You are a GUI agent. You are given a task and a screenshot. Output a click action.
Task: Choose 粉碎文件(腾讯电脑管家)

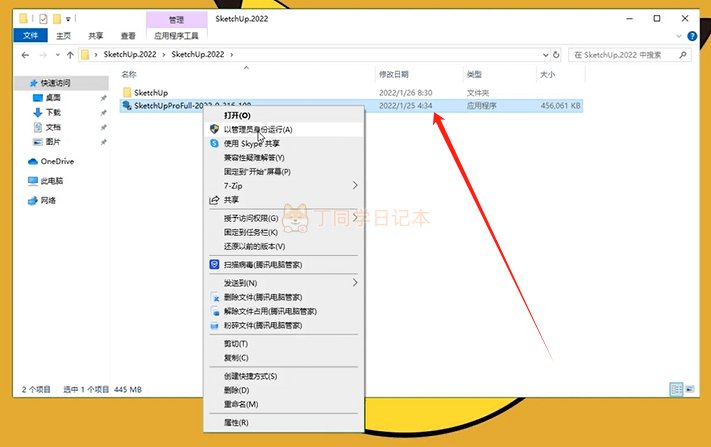tap(284, 326)
